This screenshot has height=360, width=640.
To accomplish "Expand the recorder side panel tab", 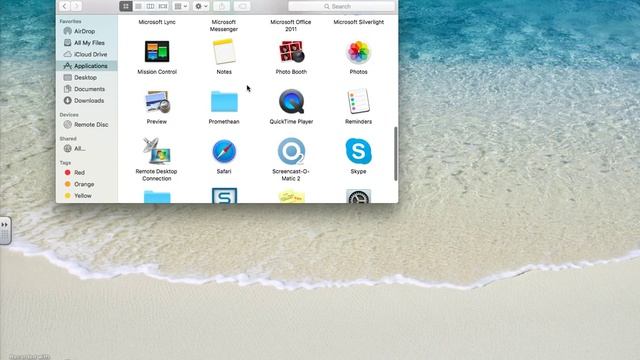I will (5, 231).
